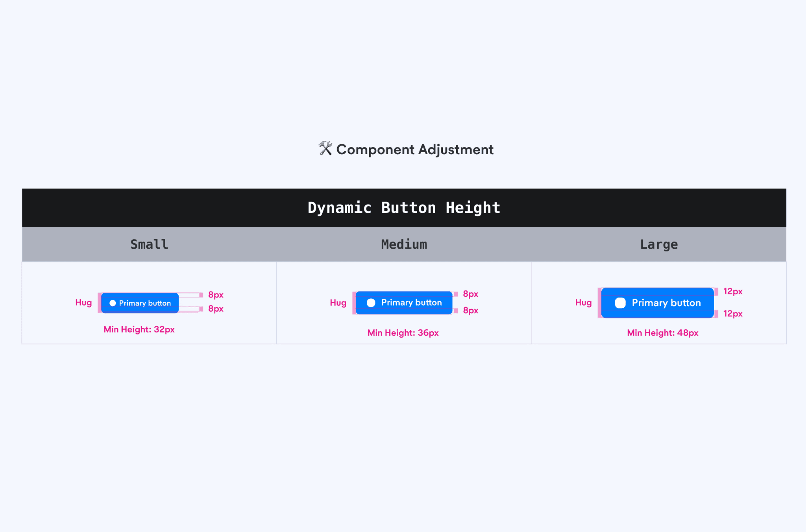Select the Medium column header

[404, 244]
